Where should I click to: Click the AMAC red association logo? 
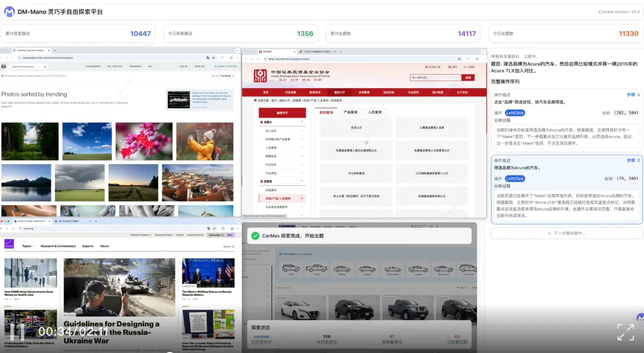point(260,76)
